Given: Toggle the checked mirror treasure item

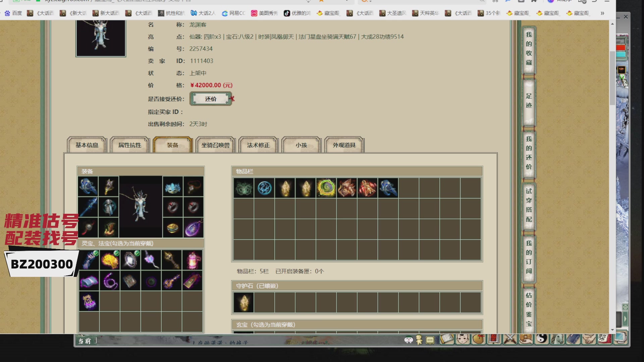Looking at the screenshot, I should pos(130,260).
